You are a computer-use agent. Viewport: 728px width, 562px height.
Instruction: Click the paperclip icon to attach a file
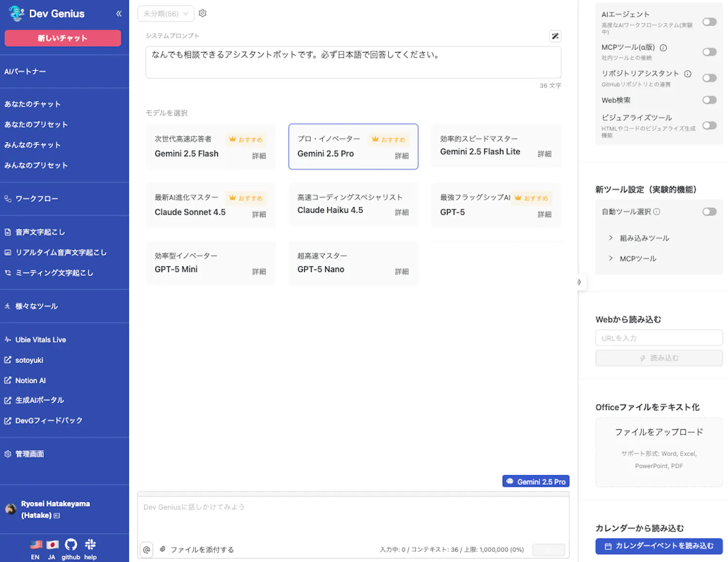tap(163, 549)
